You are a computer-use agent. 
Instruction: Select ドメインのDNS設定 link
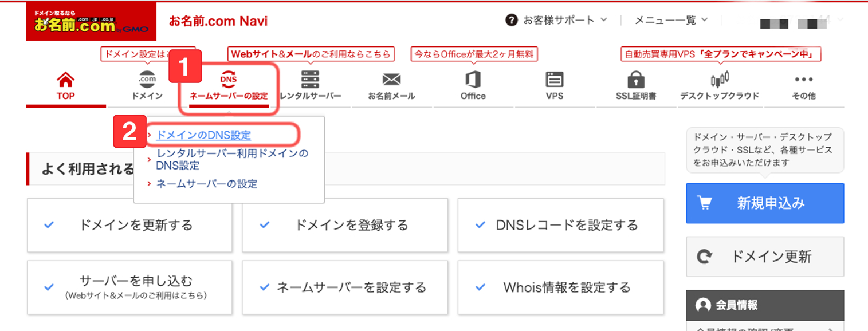(x=203, y=136)
